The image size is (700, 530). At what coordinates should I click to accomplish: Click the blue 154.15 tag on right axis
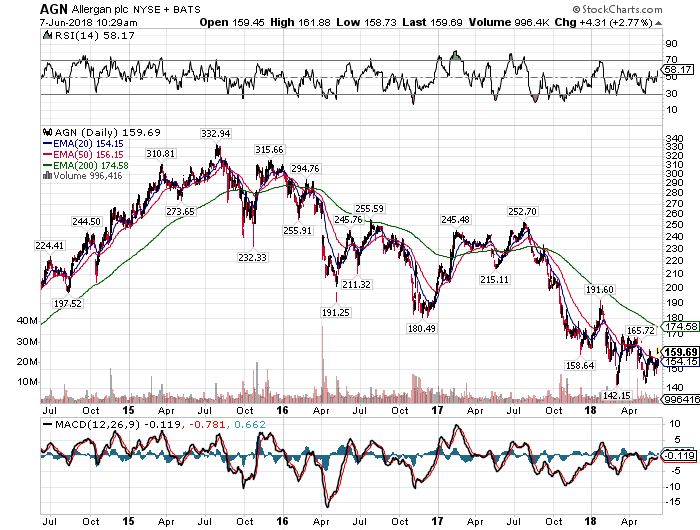[680, 361]
